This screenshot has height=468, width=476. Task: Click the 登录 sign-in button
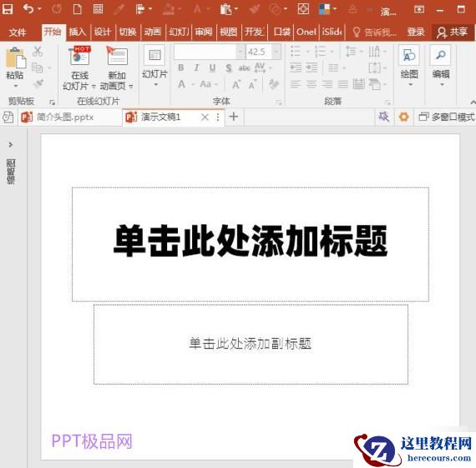pos(416,32)
